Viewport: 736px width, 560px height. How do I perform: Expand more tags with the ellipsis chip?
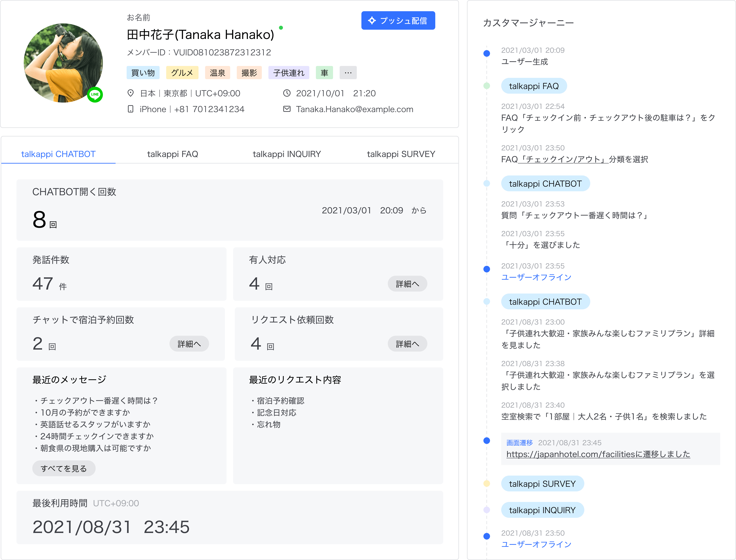348,73
